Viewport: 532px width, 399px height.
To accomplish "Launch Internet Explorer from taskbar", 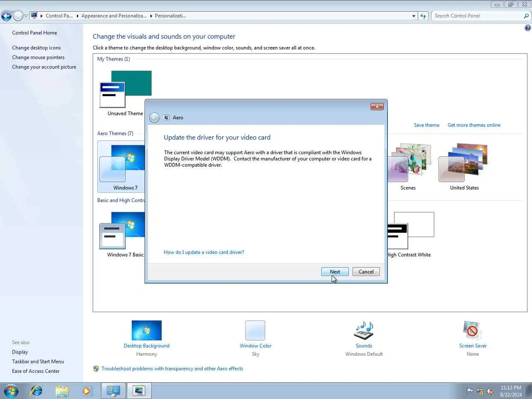I will pyautogui.click(x=37, y=391).
